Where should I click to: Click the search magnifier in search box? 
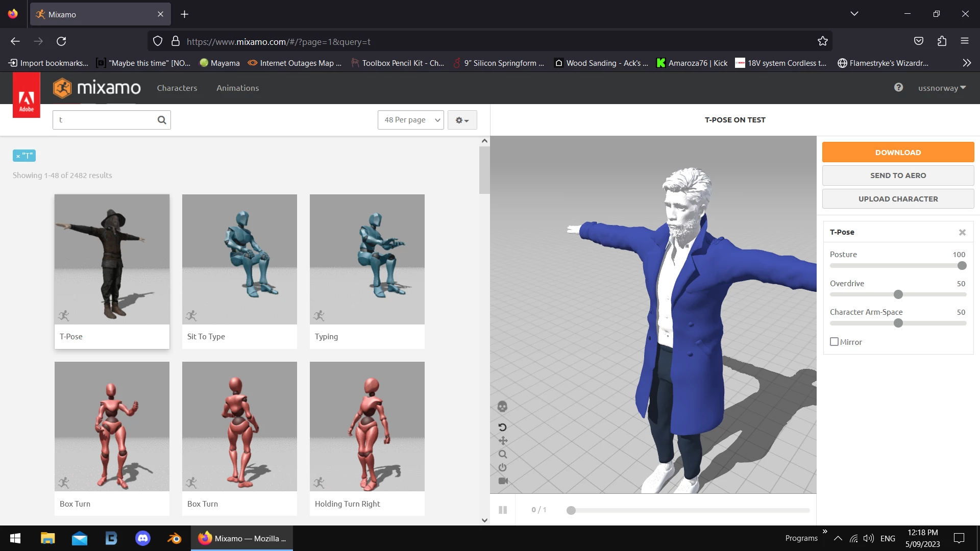click(162, 120)
